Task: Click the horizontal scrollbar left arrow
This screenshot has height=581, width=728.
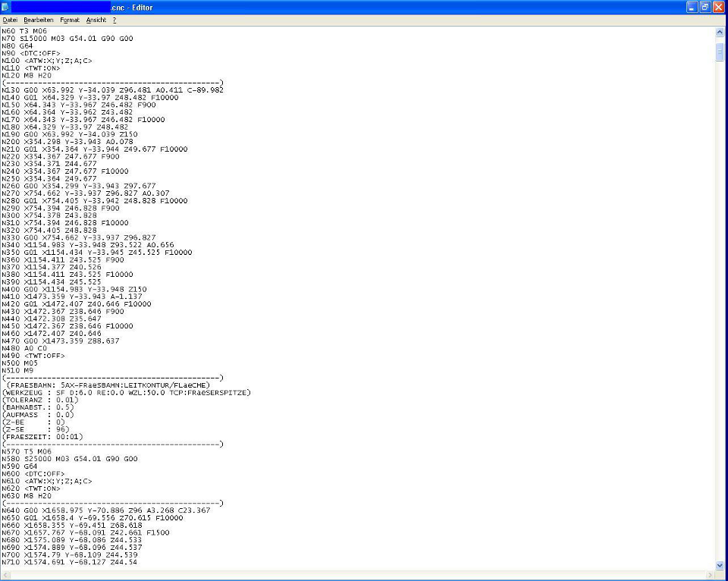Action: tap(5, 575)
